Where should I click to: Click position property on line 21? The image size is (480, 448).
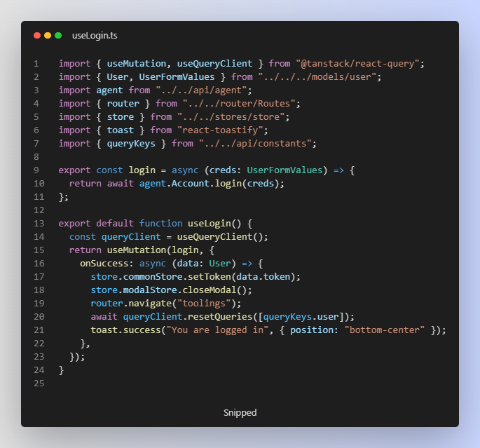click(312, 330)
